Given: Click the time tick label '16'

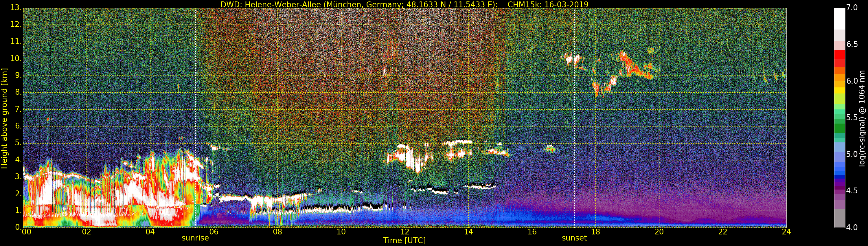Looking at the screenshot, I should [x=532, y=232].
